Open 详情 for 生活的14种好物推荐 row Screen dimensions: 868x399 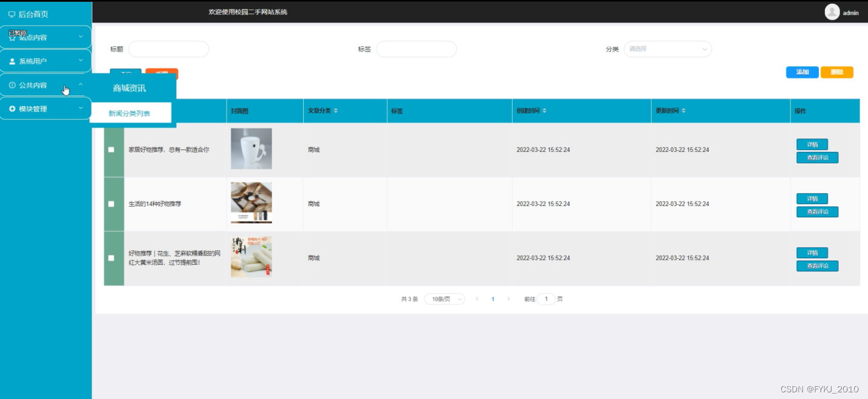pyautogui.click(x=812, y=199)
